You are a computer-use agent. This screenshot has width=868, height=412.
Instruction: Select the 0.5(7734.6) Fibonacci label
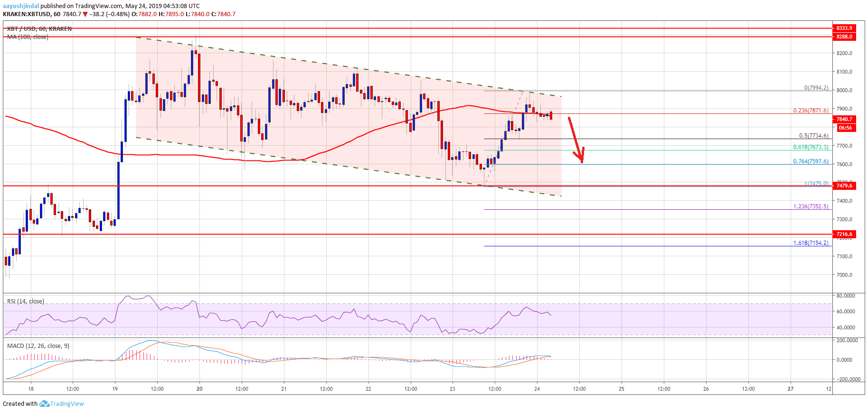813,136
